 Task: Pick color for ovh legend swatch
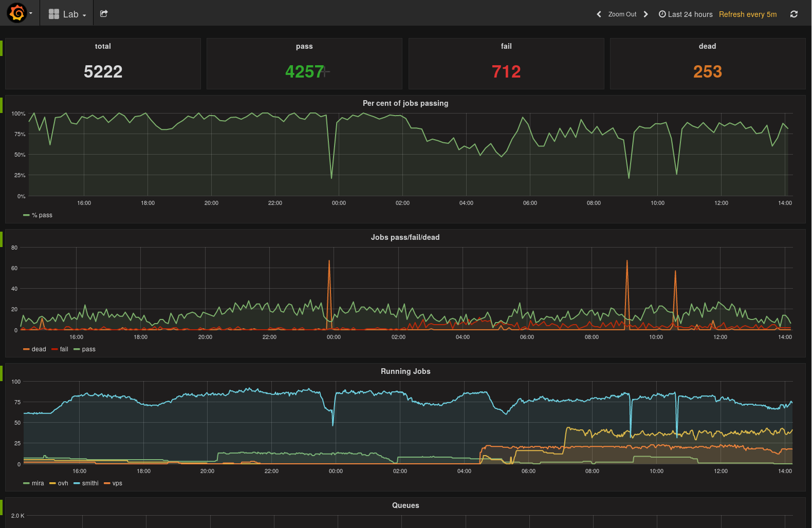(x=52, y=483)
